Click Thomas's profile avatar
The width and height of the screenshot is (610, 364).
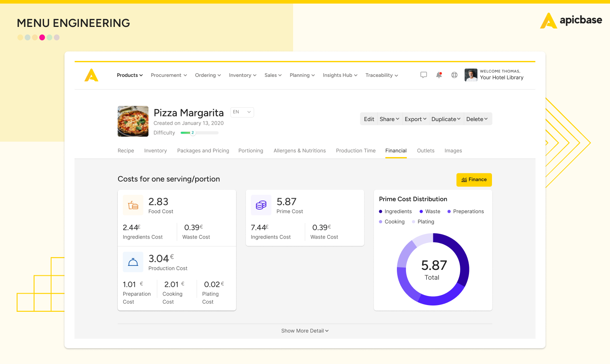pos(471,75)
